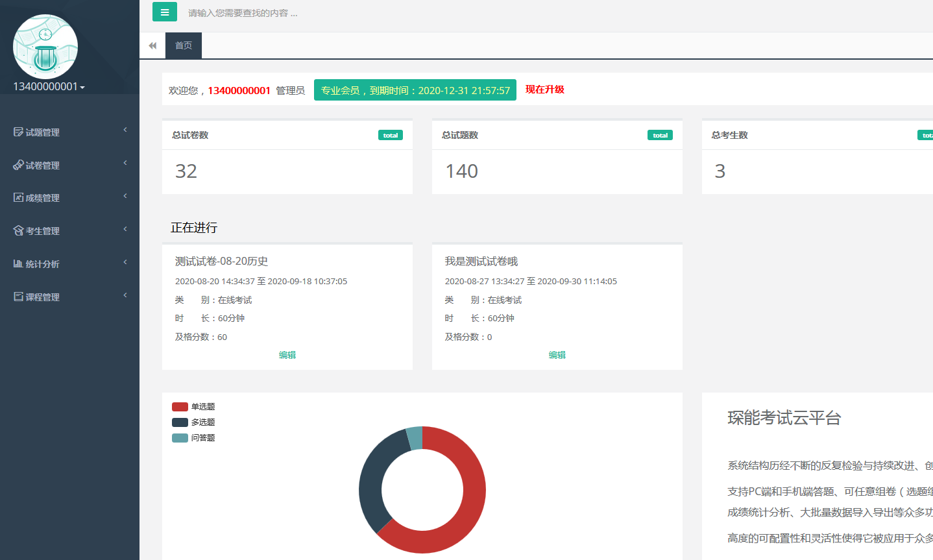Click the 试卷管理 sidebar icon

pyautogui.click(x=18, y=165)
